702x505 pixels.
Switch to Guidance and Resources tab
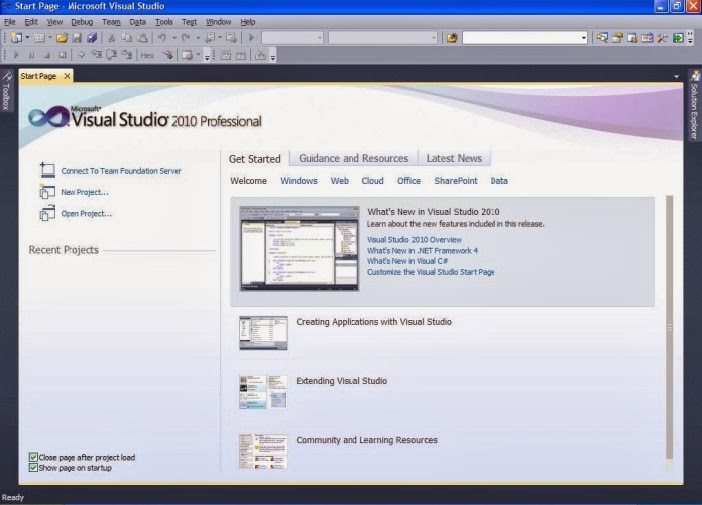(354, 158)
